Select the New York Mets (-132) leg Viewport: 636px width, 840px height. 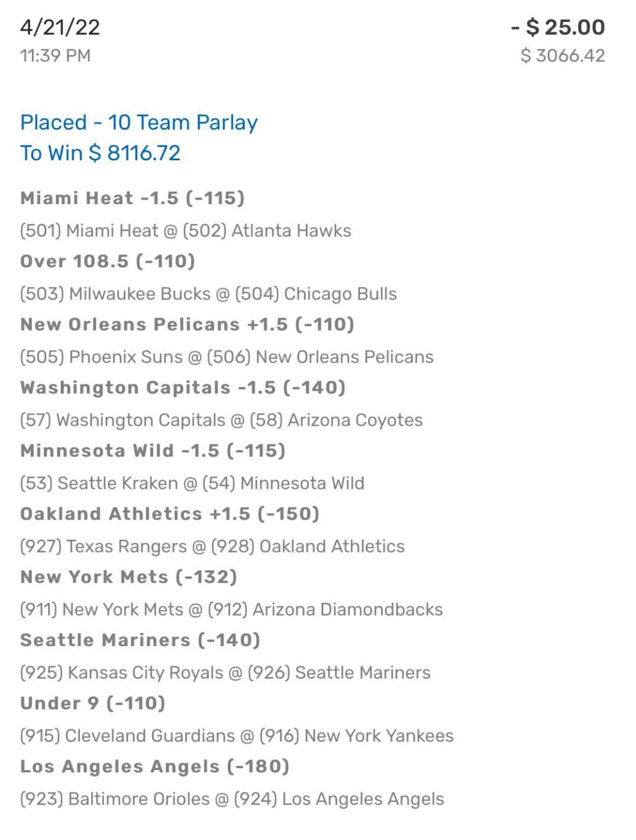point(129,577)
